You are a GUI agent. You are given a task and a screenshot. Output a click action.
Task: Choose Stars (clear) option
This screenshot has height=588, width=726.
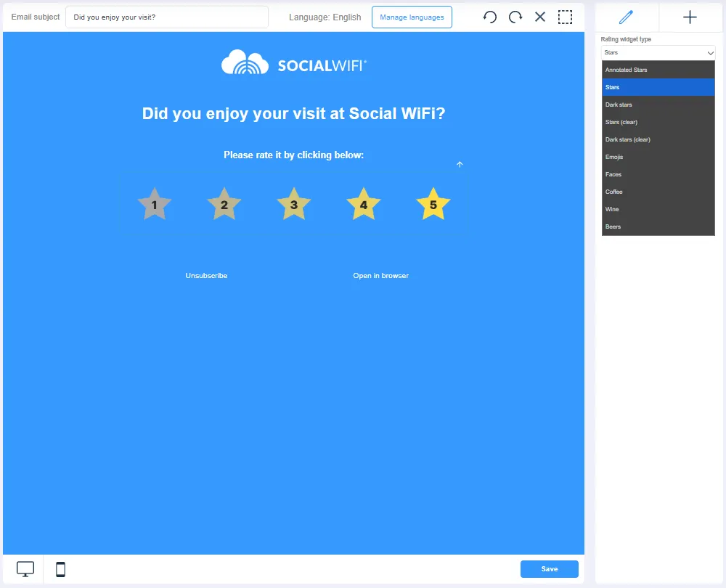tap(658, 122)
